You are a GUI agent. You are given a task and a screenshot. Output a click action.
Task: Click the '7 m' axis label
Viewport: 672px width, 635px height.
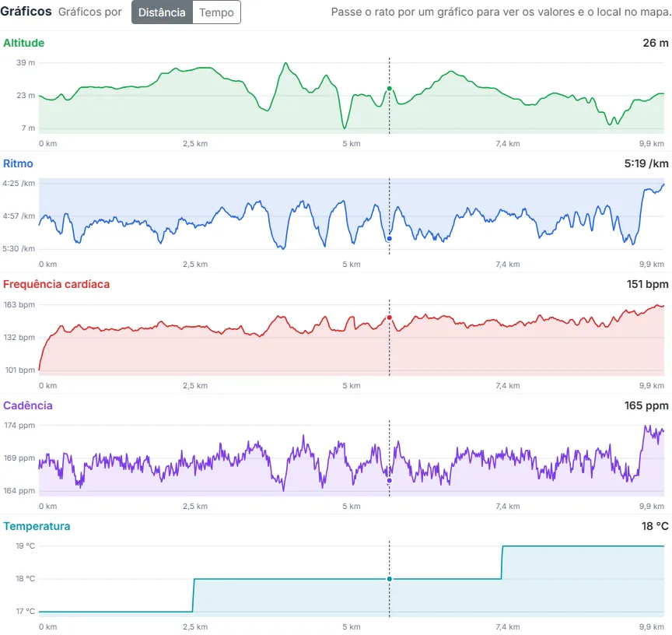pyautogui.click(x=28, y=128)
